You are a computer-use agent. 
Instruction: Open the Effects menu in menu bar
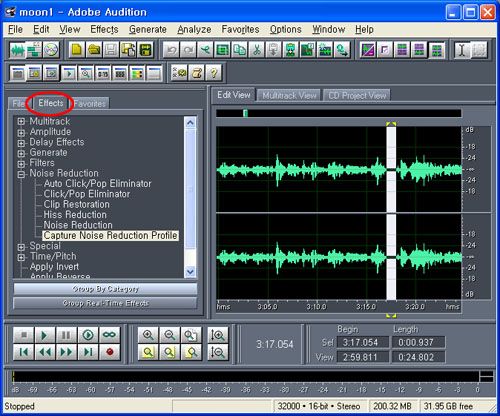coord(104,29)
